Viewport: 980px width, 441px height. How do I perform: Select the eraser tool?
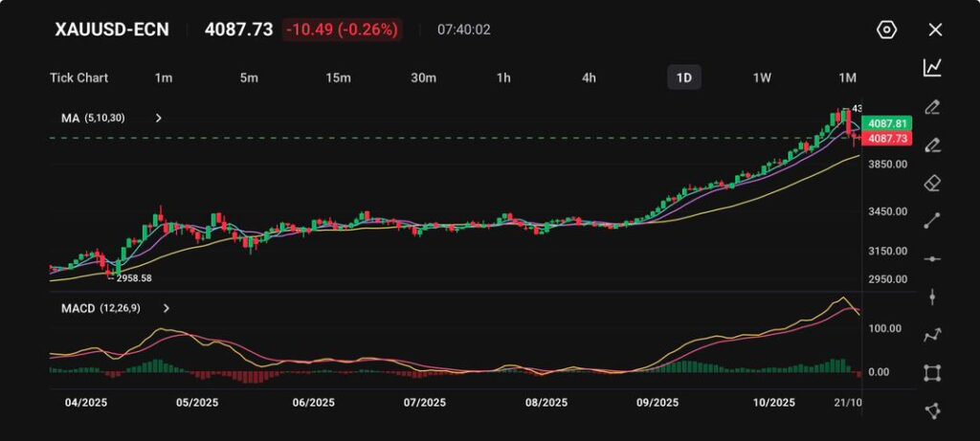[x=933, y=183]
